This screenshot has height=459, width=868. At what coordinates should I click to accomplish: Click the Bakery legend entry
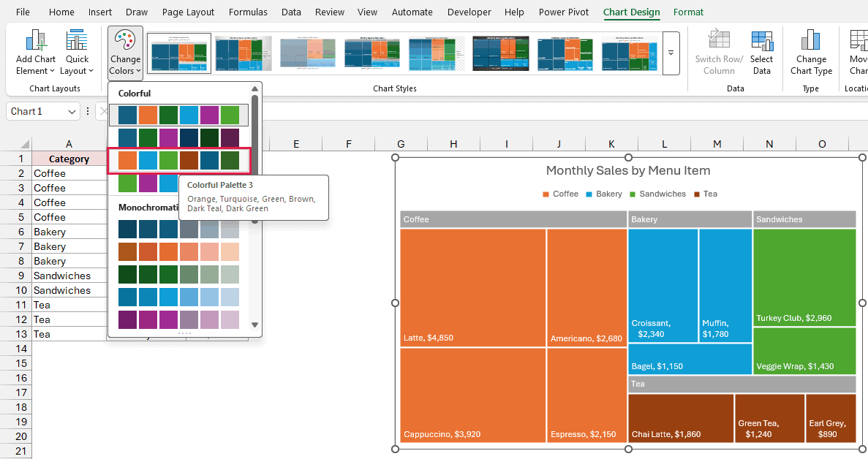[604, 194]
